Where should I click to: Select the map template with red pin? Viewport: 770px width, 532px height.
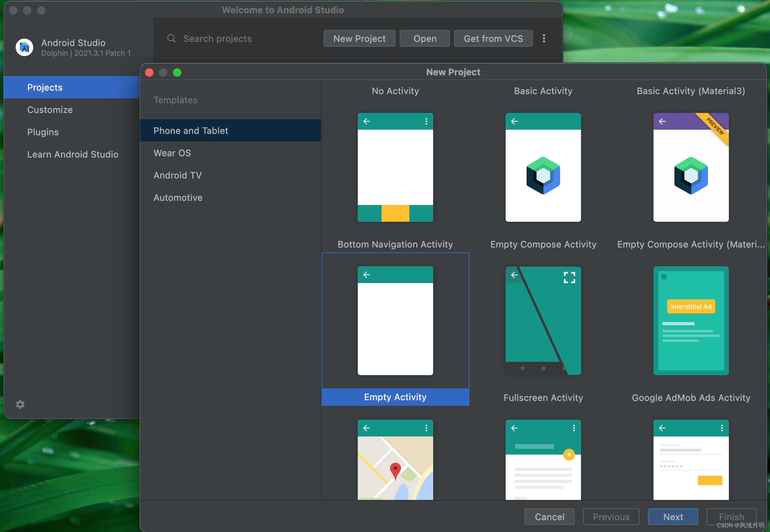[395, 459]
